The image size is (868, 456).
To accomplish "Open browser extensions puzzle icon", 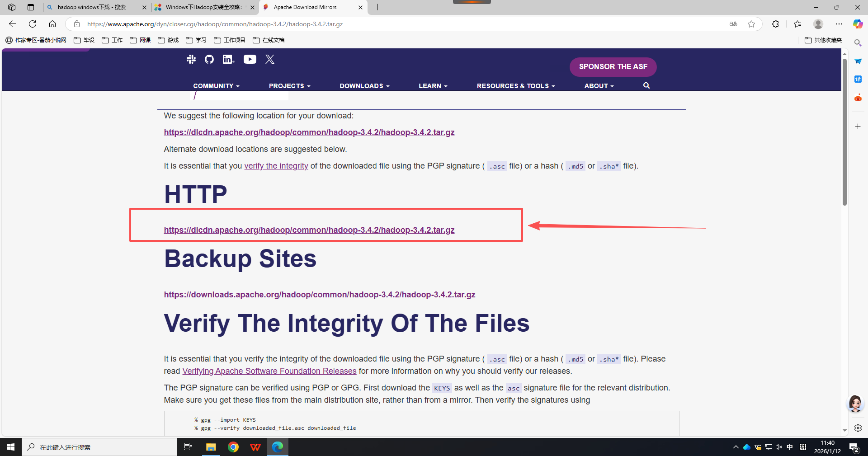I will click(775, 24).
